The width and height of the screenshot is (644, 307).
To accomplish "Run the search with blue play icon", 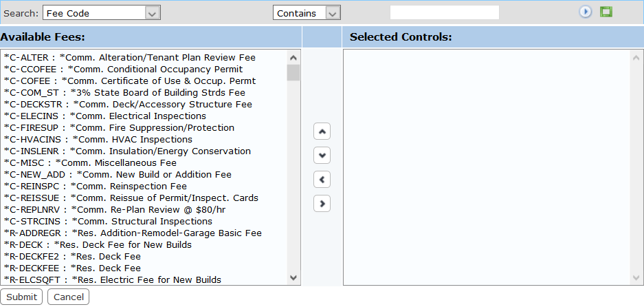I will (585, 12).
